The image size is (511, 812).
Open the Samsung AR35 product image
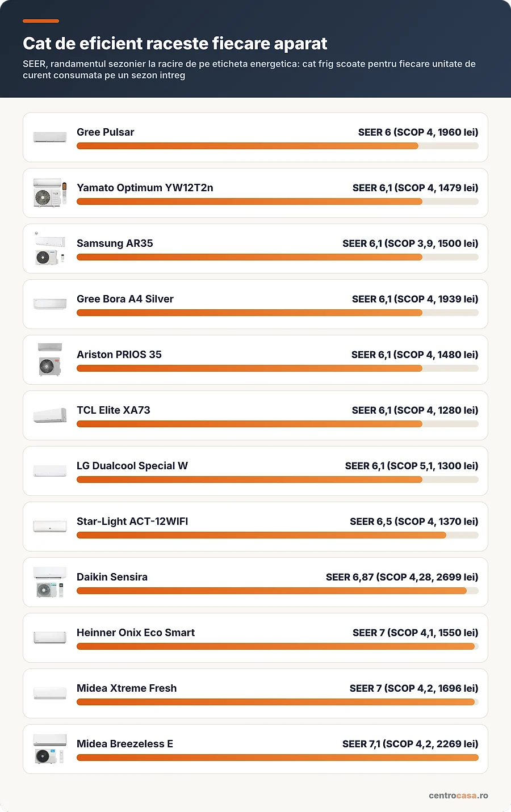[x=50, y=249]
